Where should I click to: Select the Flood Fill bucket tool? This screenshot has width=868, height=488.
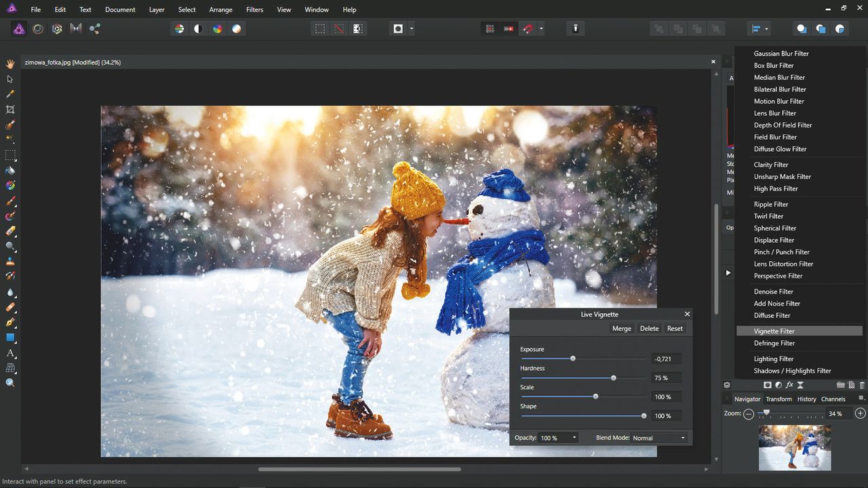point(10,171)
